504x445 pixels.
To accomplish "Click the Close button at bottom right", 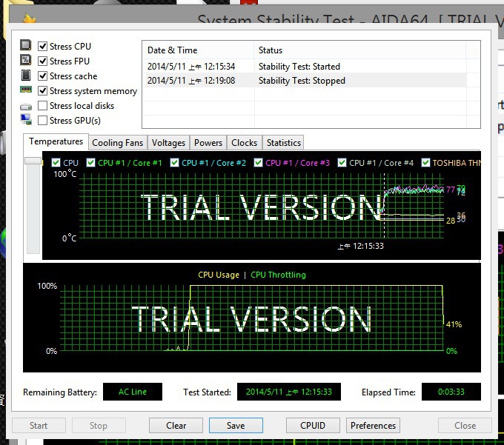I will pos(465,426).
